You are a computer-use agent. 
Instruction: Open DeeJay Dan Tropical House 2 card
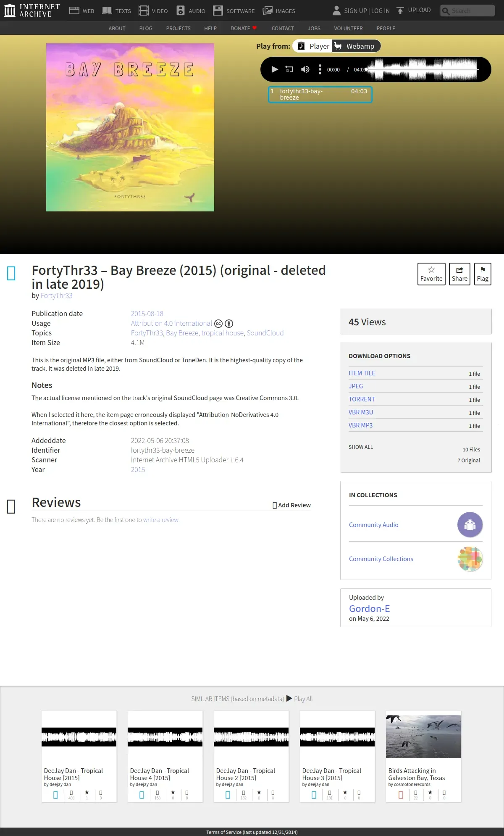point(251,757)
